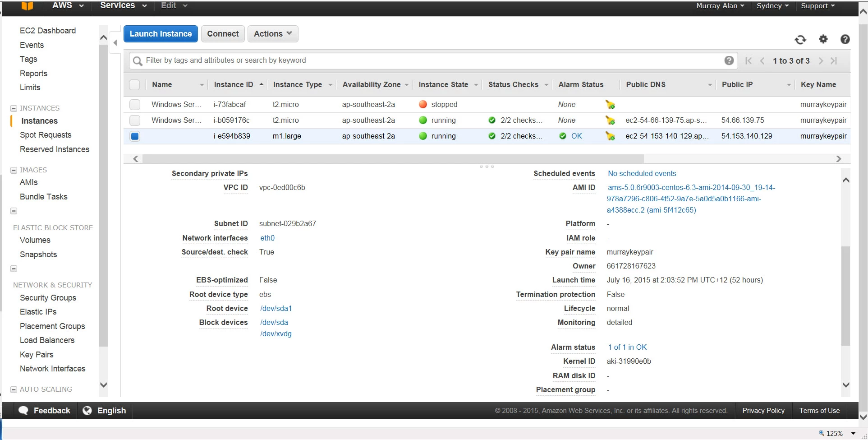868x440 pixels.
Task: Click alarm icon for instance i-73fabcaf
Action: tap(610, 105)
